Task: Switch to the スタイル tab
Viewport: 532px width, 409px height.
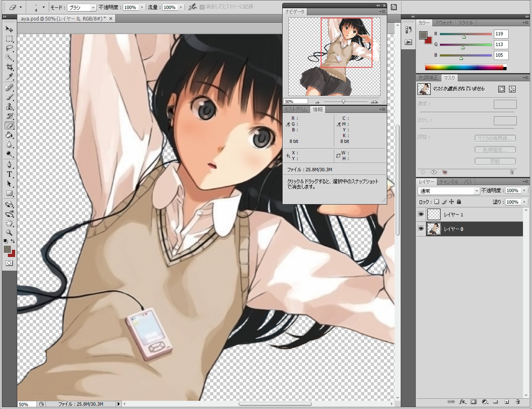Action: click(x=466, y=23)
